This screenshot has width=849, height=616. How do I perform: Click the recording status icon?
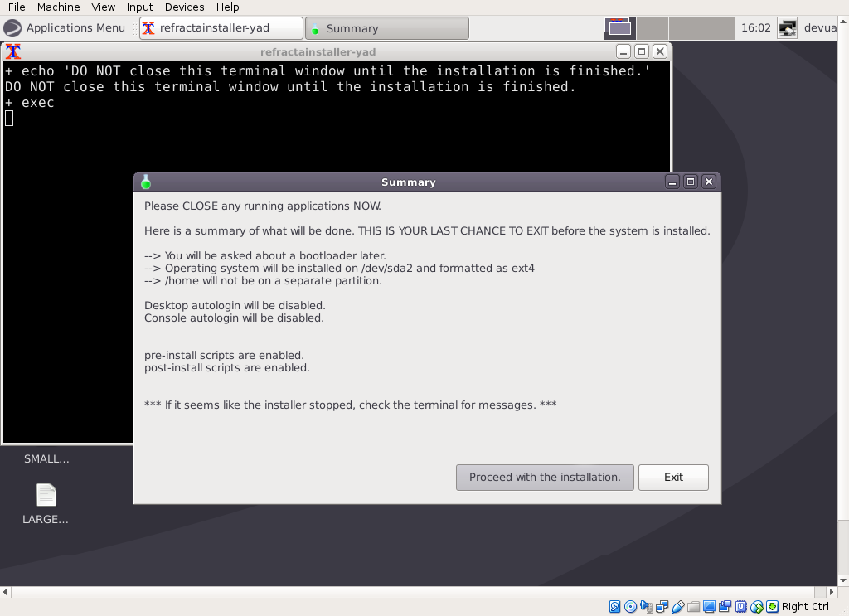[x=725, y=607]
